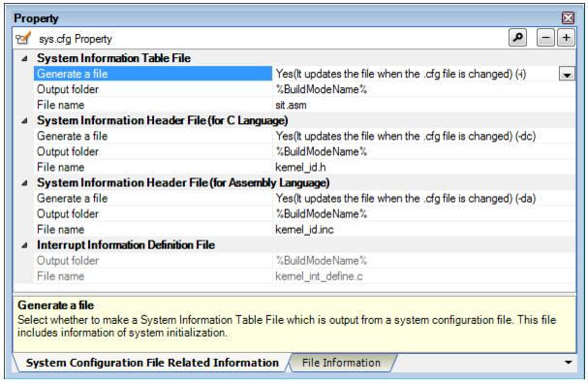Collapse System Information Header File for Assembly Language
The height and width of the screenshot is (385, 588).
click(x=25, y=183)
